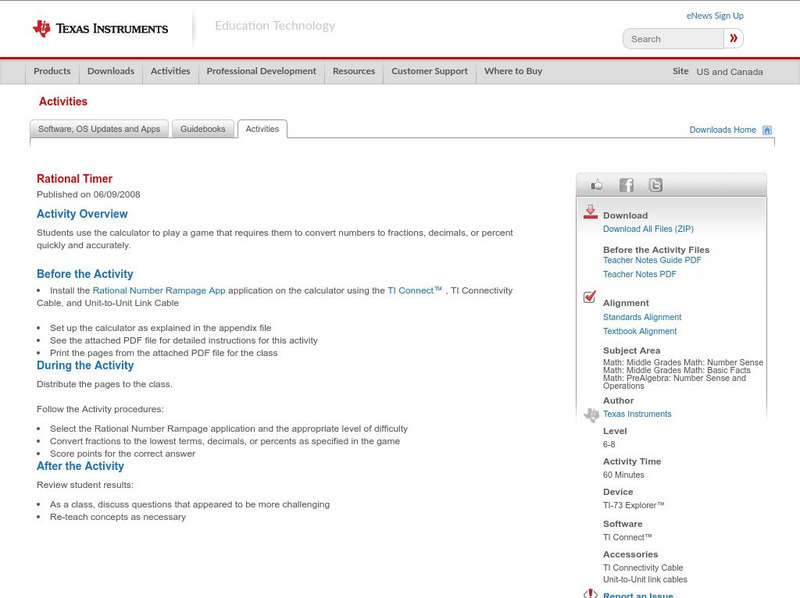
Task: Click the '60 Minutes' activity time value
Action: [623, 475]
